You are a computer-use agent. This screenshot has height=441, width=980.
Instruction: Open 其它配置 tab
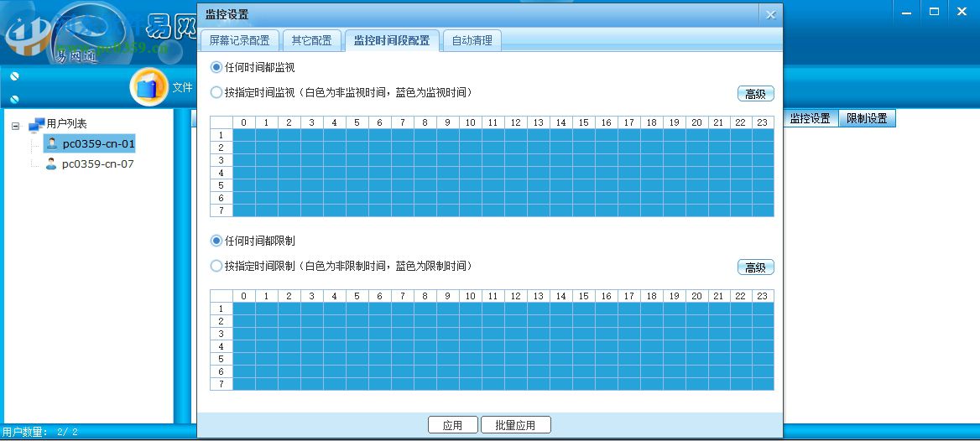tap(311, 41)
